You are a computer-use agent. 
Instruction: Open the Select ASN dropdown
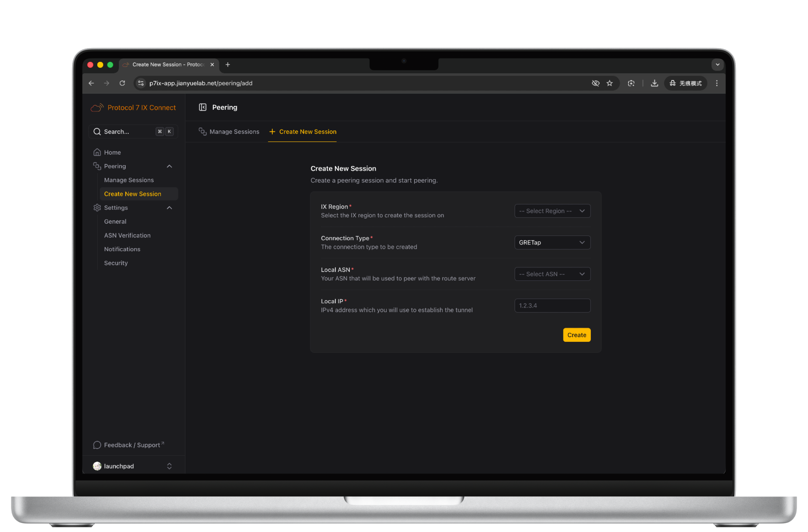[552, 274]
